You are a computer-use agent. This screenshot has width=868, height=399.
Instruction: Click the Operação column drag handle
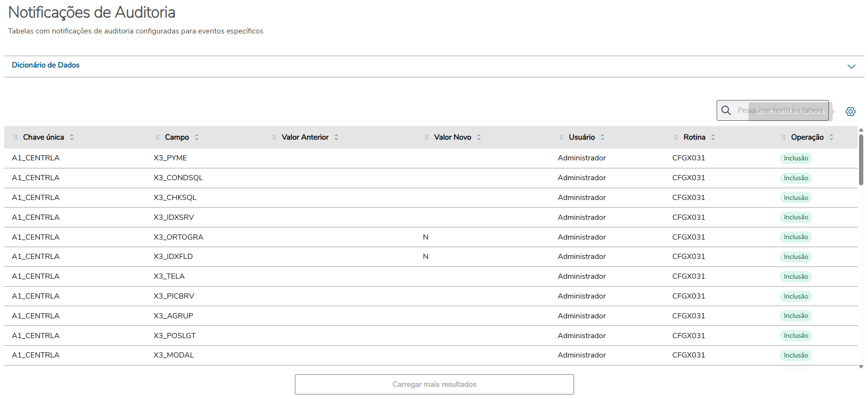784,137
